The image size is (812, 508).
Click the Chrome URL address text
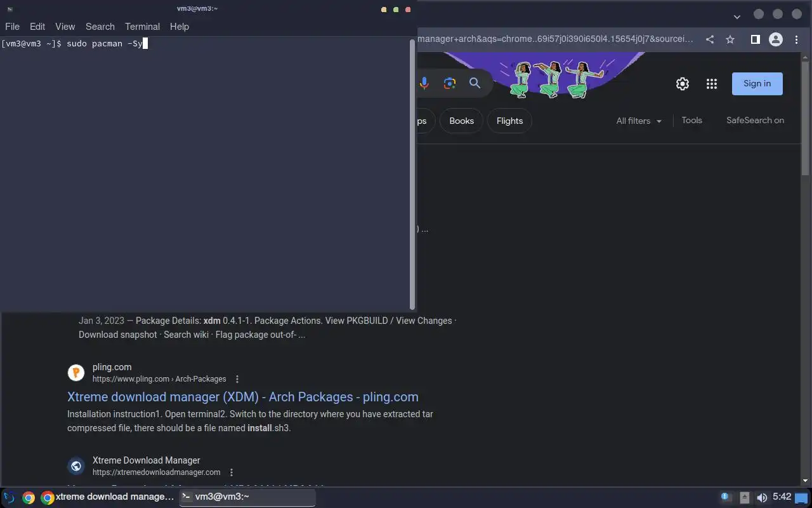(x=556, y=39)
